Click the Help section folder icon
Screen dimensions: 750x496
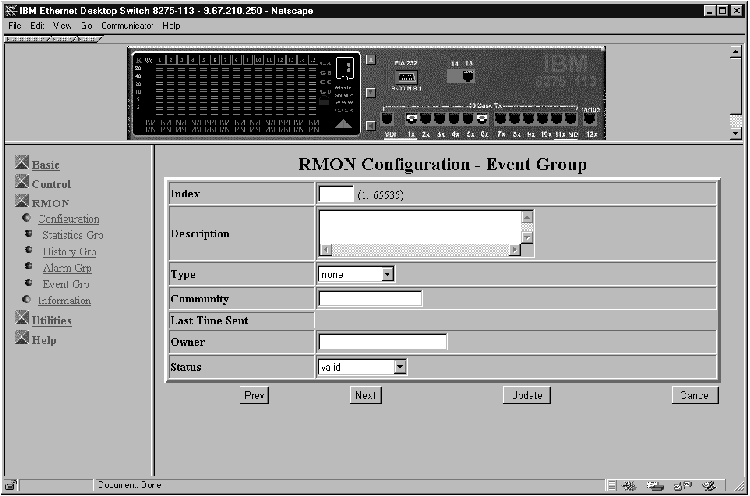22,340
